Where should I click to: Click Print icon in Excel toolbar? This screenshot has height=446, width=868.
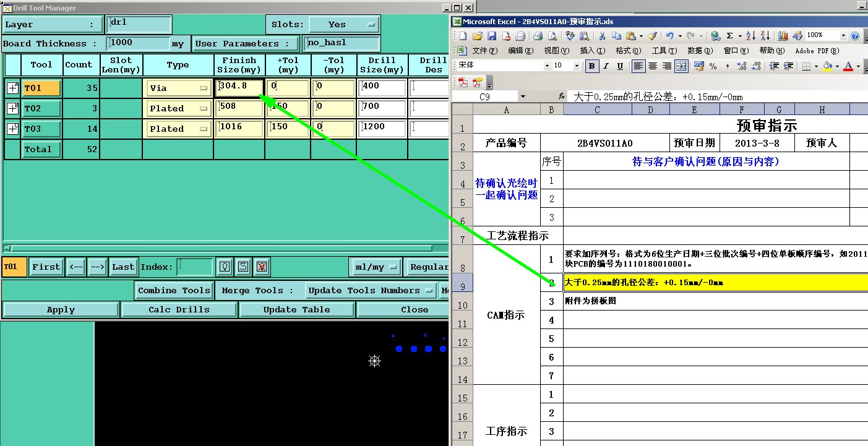538,36
